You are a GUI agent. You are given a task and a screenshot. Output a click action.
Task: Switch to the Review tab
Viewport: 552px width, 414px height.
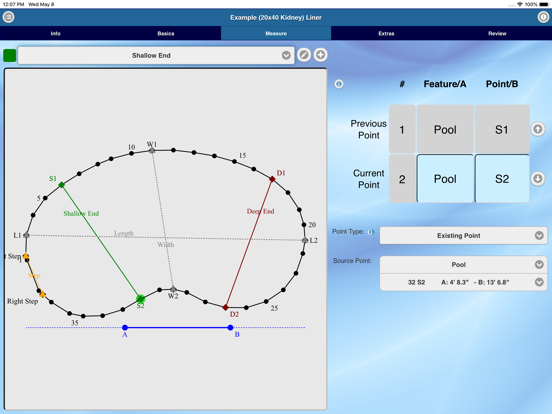497,33
